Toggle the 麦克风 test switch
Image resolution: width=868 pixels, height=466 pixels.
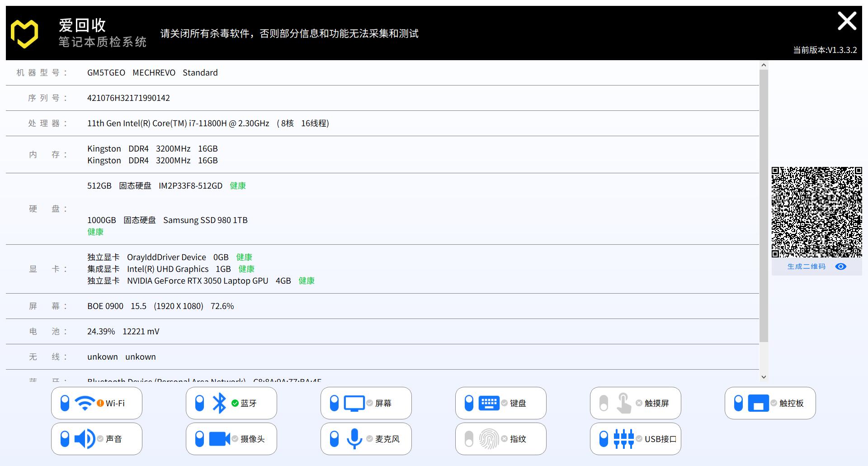(x=335, y=438)
